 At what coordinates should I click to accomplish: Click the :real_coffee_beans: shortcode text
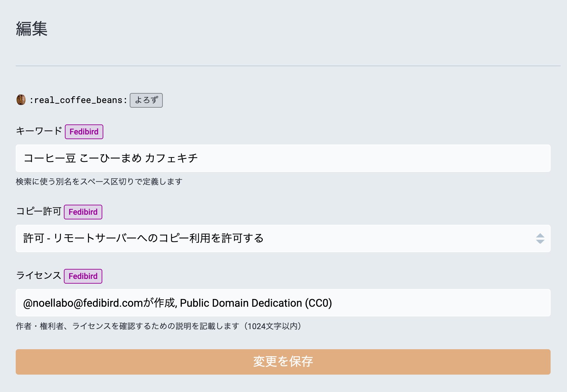78,100
